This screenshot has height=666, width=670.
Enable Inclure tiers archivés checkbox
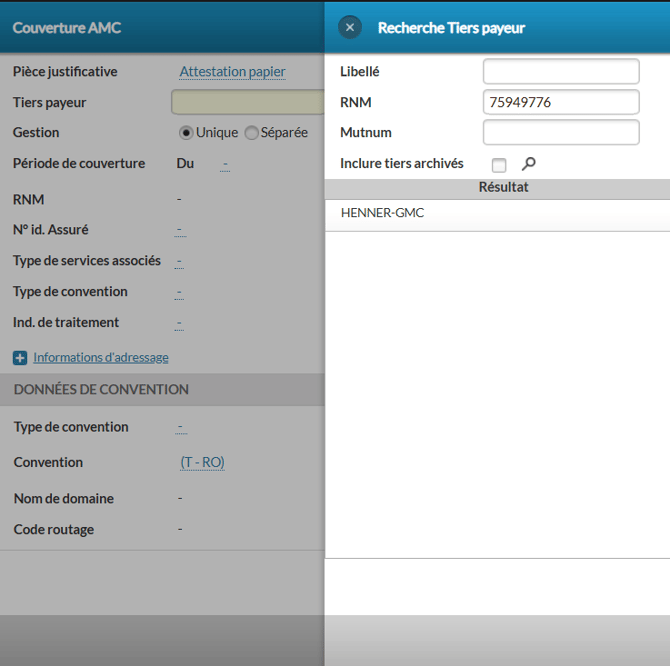tap(499, 165)
